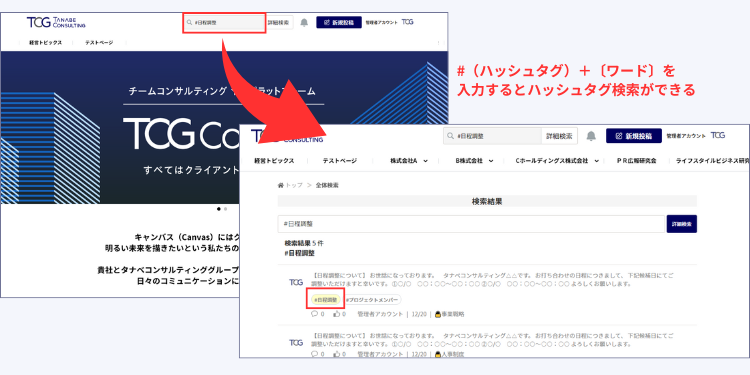Image resolution: width=750 pixels, height=375 pixels.
Task: Click the 詳細検索 button in the home-page window header
Action: [x=278, y=22]
